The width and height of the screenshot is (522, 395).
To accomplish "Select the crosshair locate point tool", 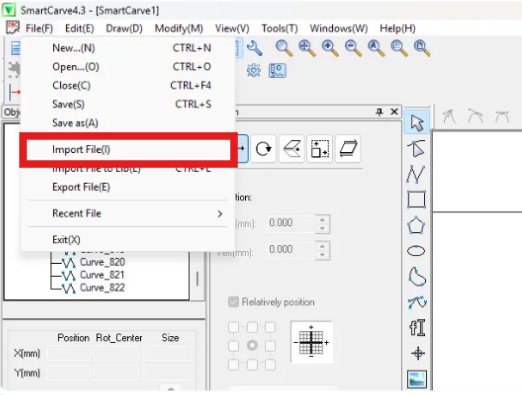I will coord(418,353).
